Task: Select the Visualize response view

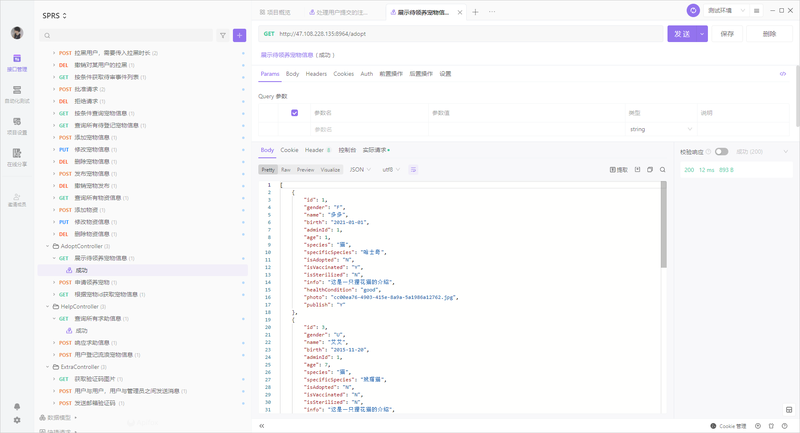Action: tap(330, 170)
